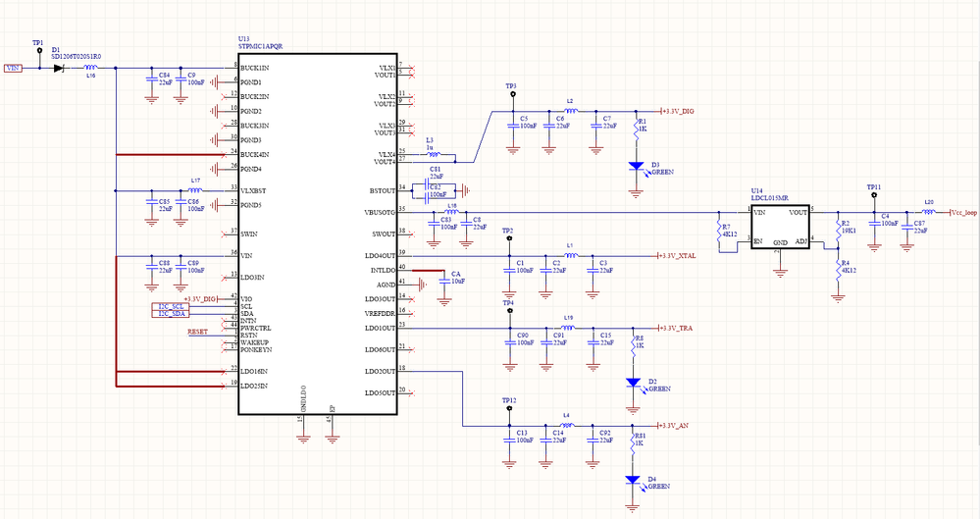Select capacitor C84 22uF
Viewport: 980px width, 519px height.
[151, 79]
